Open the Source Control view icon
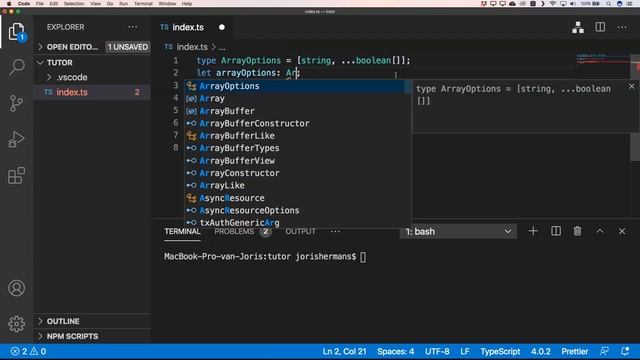The width and height of the screenshot is (640, 360). [16, 103]
